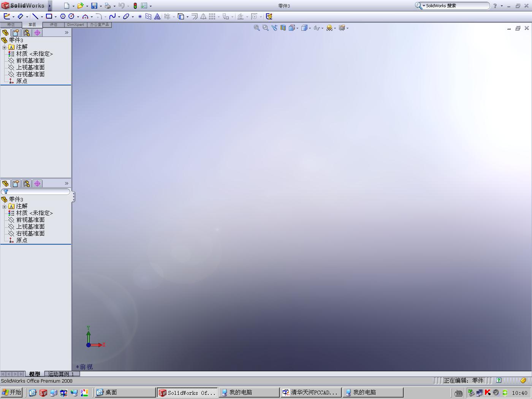Image resolution: width=532 pixels, height=399 pixels.
Task: Click the New document icon
Action: 67,6
